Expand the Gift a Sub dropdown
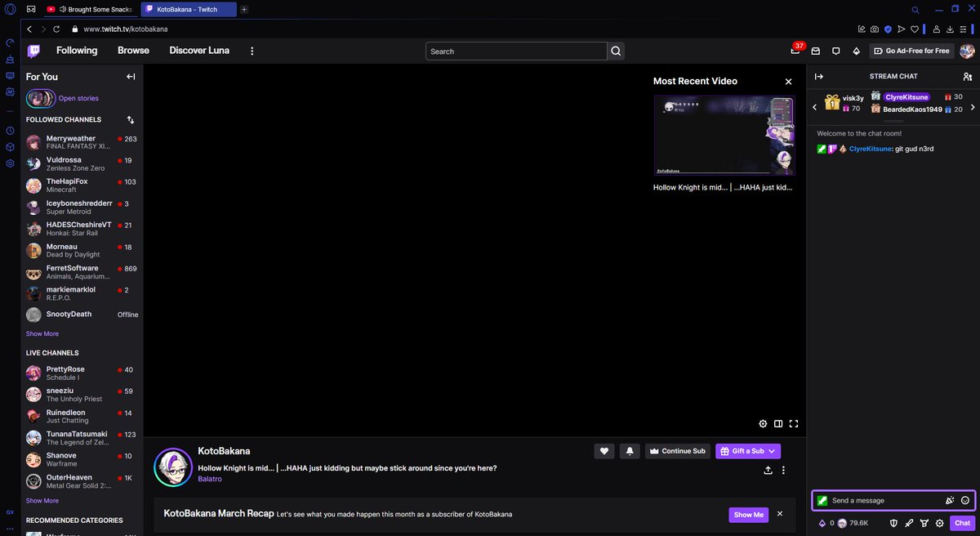 pyautogui.click(x=772, y=451)
